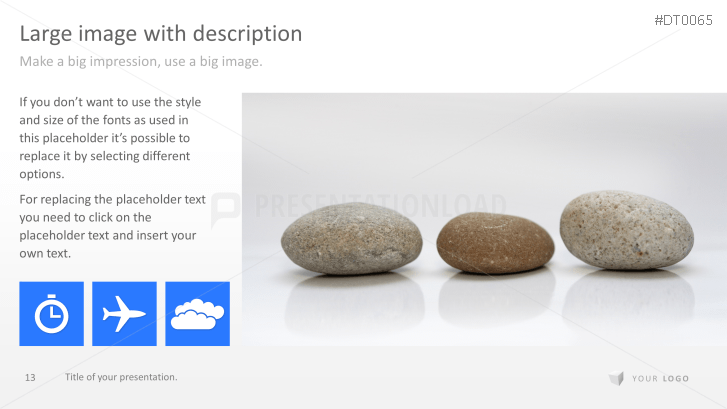Click the reflection below the brown stone
The width and height of the screenshot is (727, 409).
click(497, 297)
